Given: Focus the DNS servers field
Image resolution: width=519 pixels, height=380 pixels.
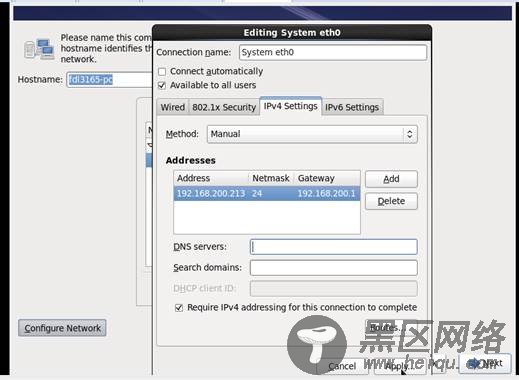Looking at the screenshot, I should click(334, 247).
